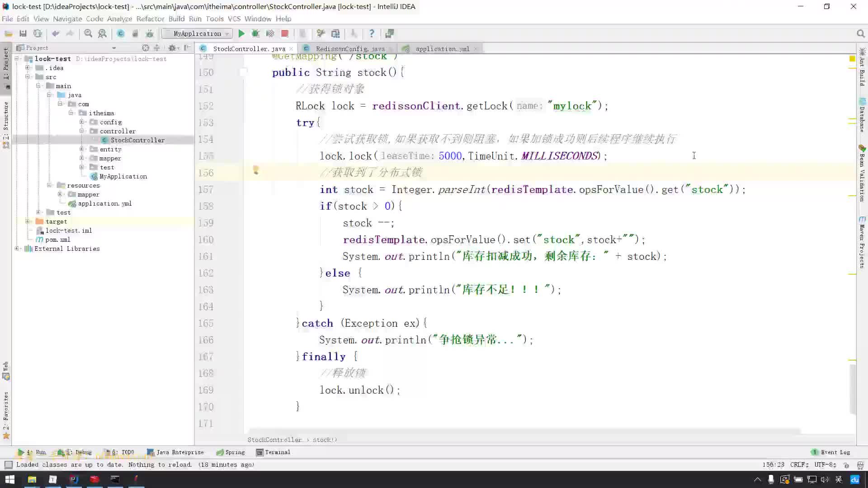Close the StockController.java tab
The height and width of the screenshot is (488, 868).
[291, 49]
